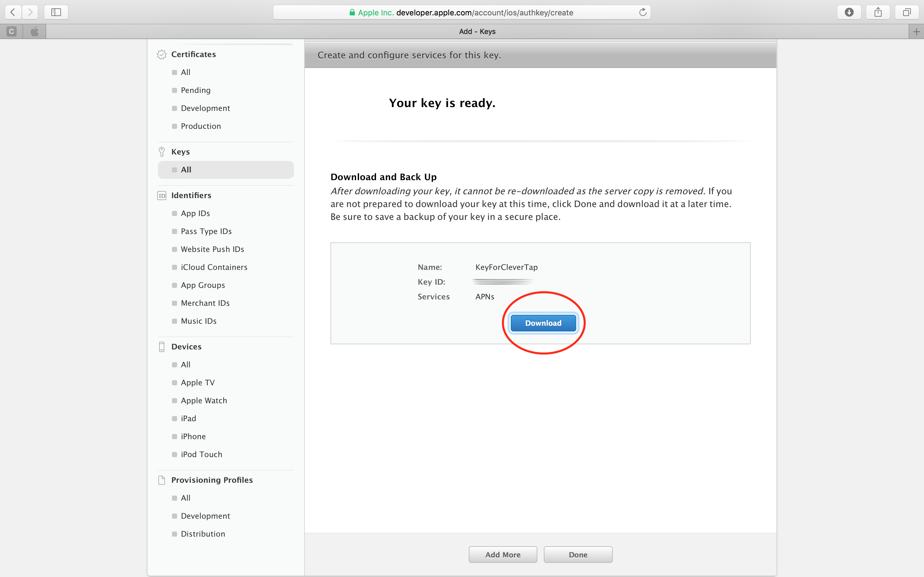Open Production certificates in sidebar
924x577 pixels.
point(201,126)
